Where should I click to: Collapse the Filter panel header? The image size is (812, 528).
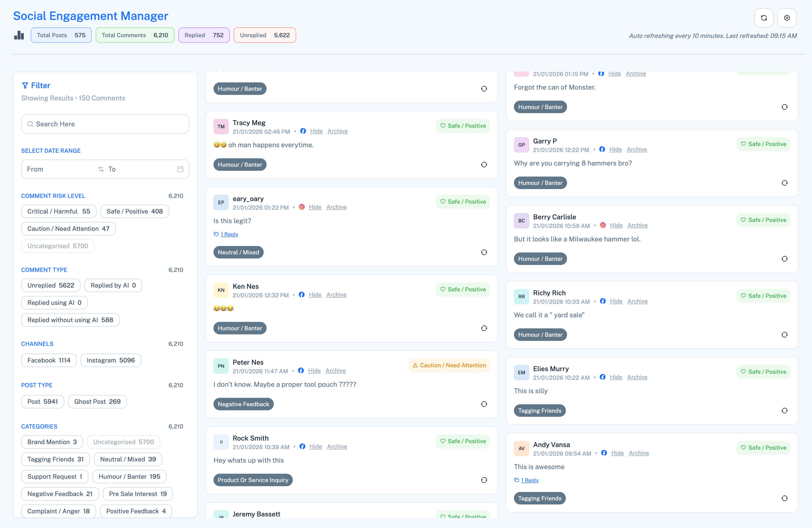tap(36, 85)
